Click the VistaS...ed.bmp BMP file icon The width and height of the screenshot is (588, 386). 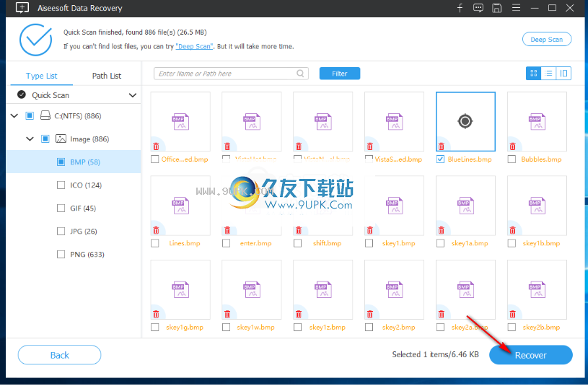pos(394,121)
